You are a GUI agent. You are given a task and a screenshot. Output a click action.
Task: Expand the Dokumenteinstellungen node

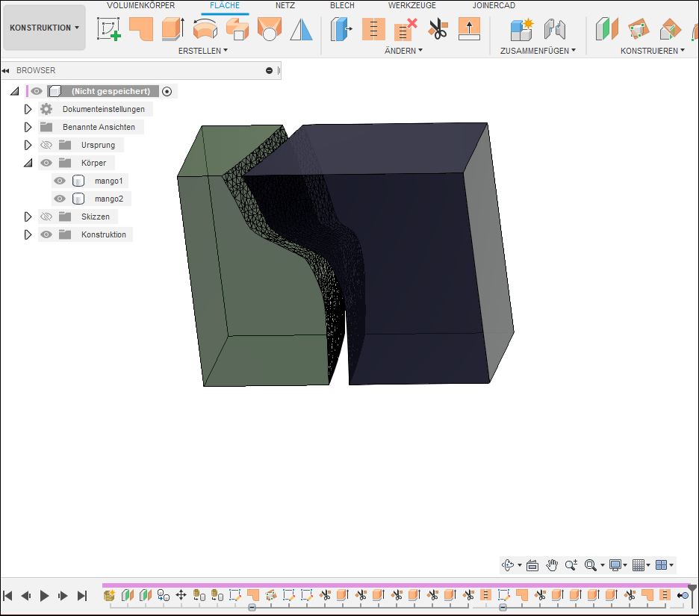click(x=28, y=109)
